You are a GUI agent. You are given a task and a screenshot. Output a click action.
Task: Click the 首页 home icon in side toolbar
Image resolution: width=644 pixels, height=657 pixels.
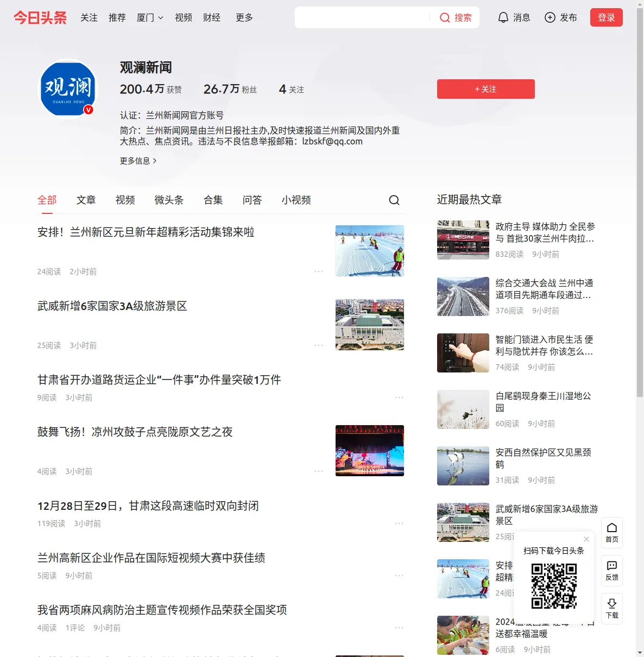(612, 533)
